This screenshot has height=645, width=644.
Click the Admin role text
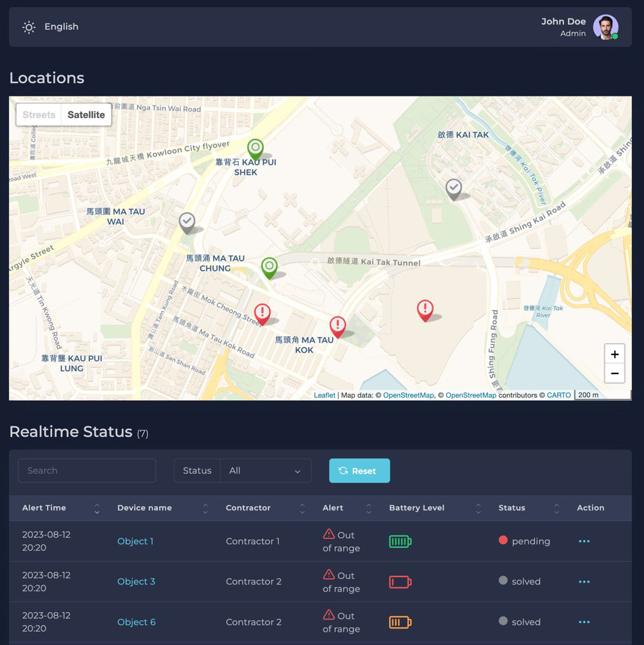click(x=573, y=34)
